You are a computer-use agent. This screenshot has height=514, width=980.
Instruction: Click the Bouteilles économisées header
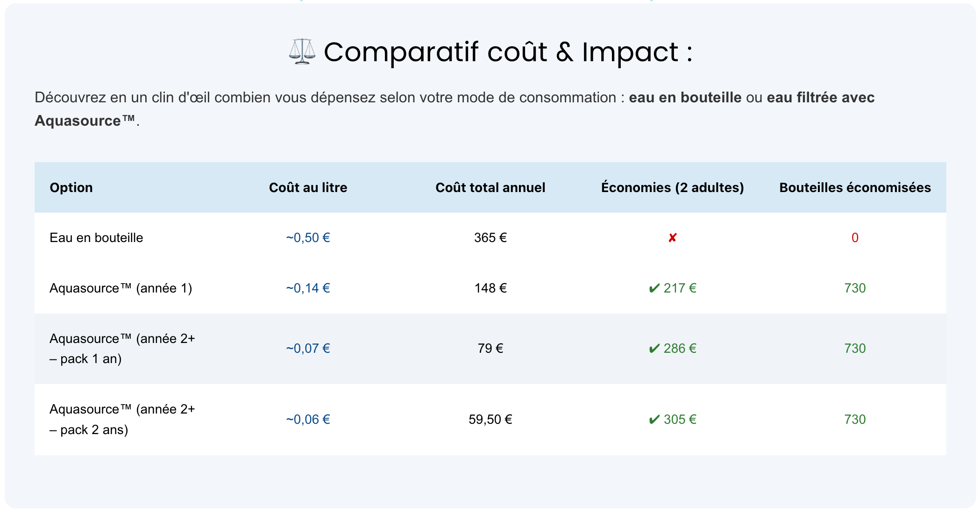point(855,187)
